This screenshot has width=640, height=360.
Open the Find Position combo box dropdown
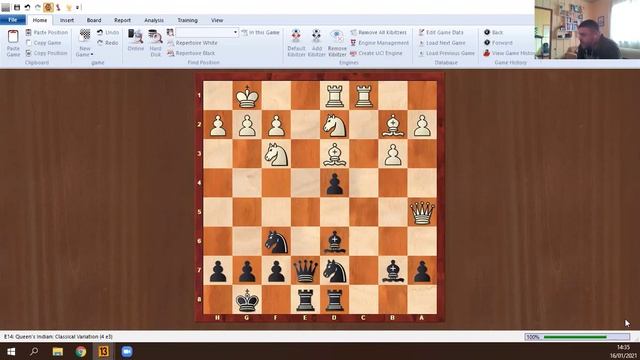236,32
